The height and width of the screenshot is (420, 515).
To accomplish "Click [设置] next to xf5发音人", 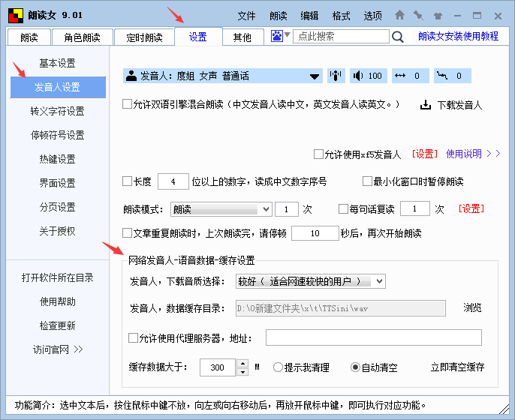I will tap(425, 154).
